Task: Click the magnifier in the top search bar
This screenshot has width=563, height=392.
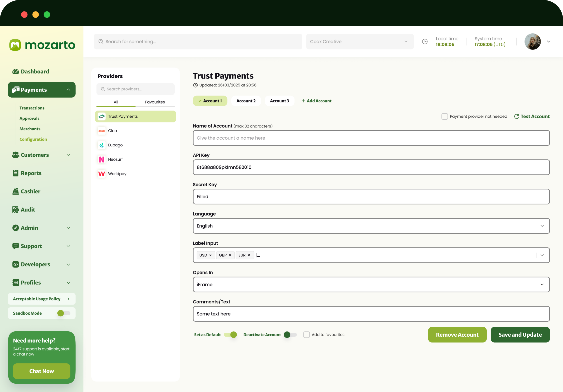Action: click(x=101, y=41)
